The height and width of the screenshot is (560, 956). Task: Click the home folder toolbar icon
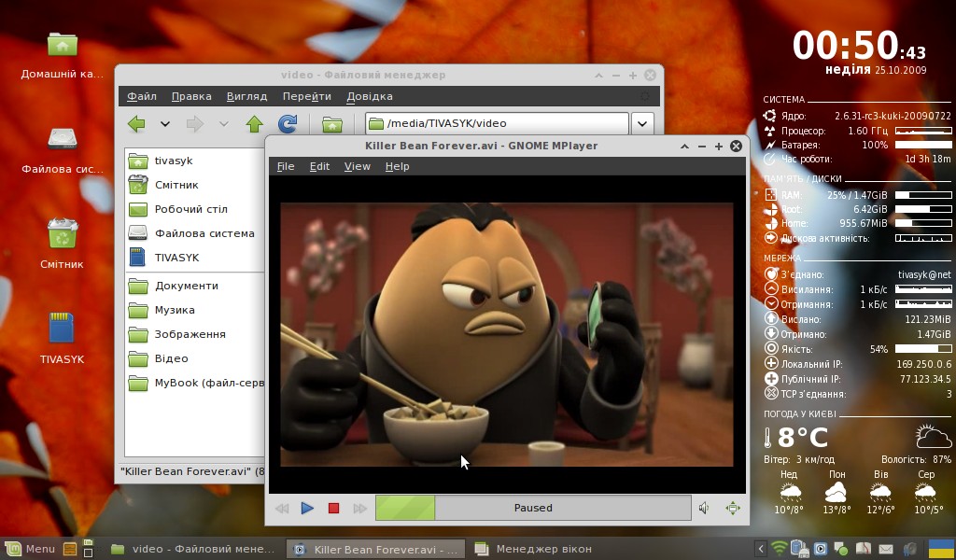coord(332,124)
